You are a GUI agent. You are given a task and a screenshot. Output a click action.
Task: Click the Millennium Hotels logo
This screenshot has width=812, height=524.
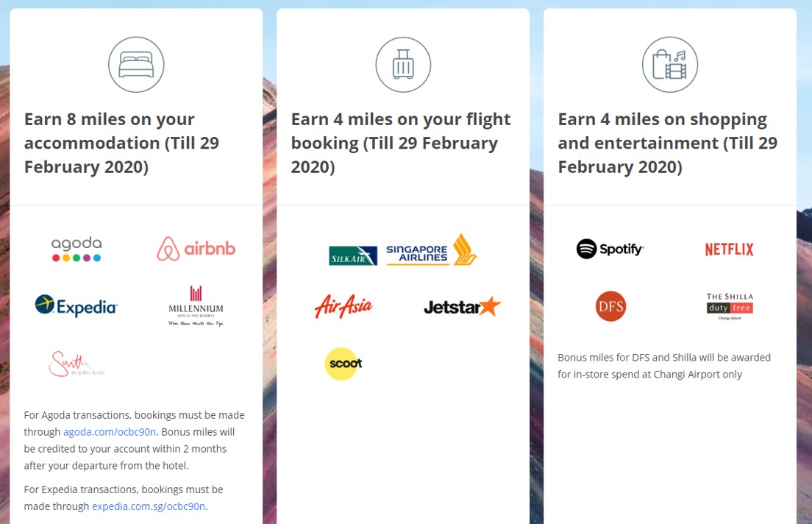pyautogui.click(x=196, y=306)
